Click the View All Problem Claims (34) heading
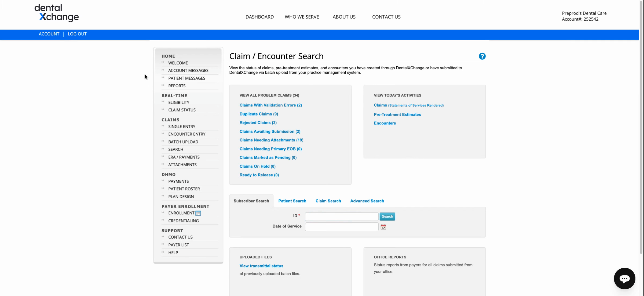 [269, 95]
